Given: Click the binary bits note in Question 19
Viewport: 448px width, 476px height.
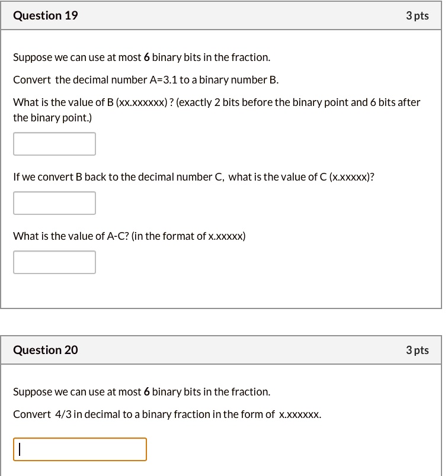Looking at the screenshot, I should [x=141, y=57].
